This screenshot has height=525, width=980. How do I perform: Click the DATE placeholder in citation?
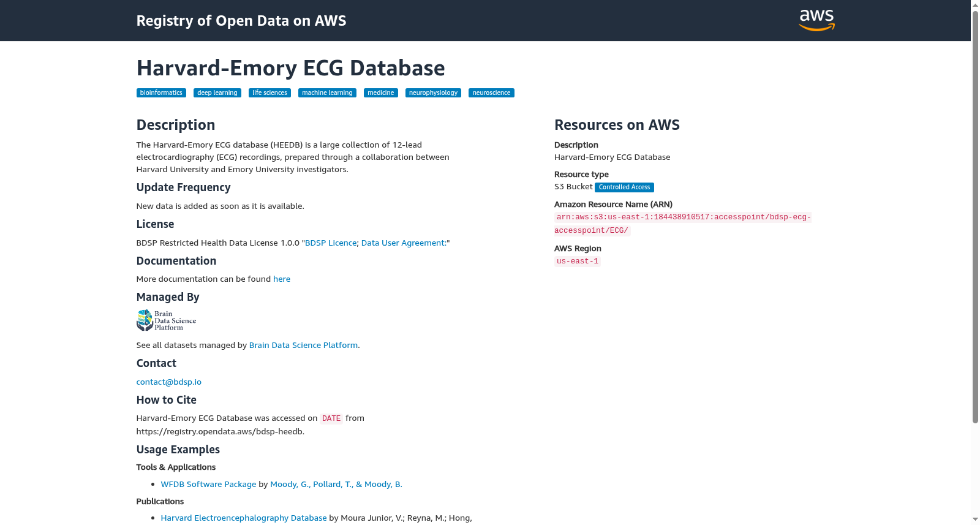pos(331,419)
